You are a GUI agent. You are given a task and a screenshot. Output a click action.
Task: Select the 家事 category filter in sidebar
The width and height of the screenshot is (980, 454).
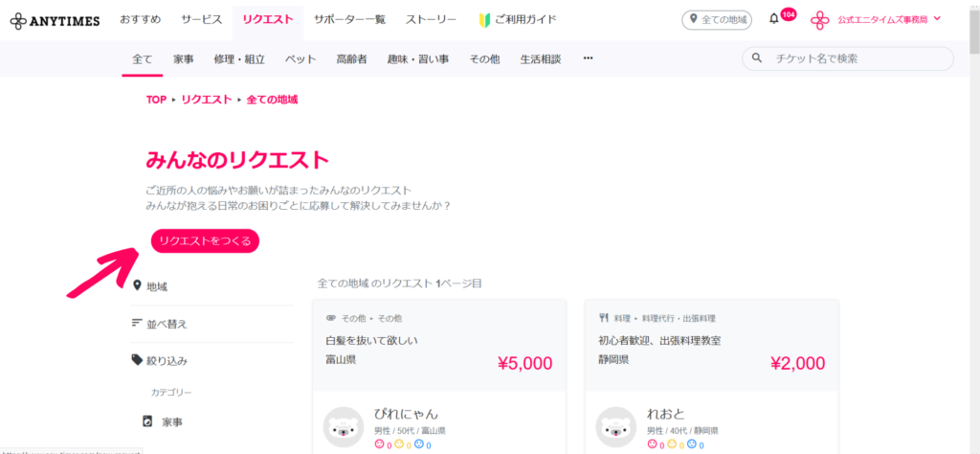coord(171,420)
